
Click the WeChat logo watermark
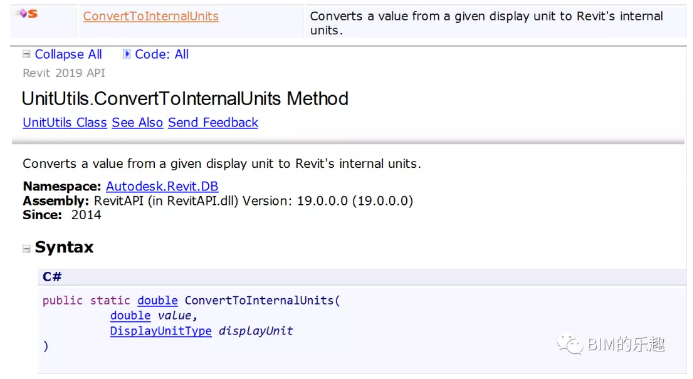(x=570, y=344)
